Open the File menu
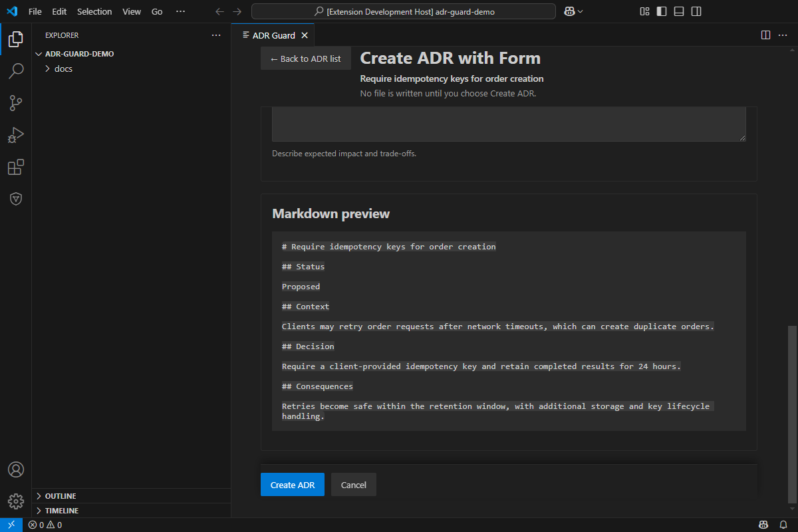This screenshot has width=798, height=532. [x=35, y=11]
